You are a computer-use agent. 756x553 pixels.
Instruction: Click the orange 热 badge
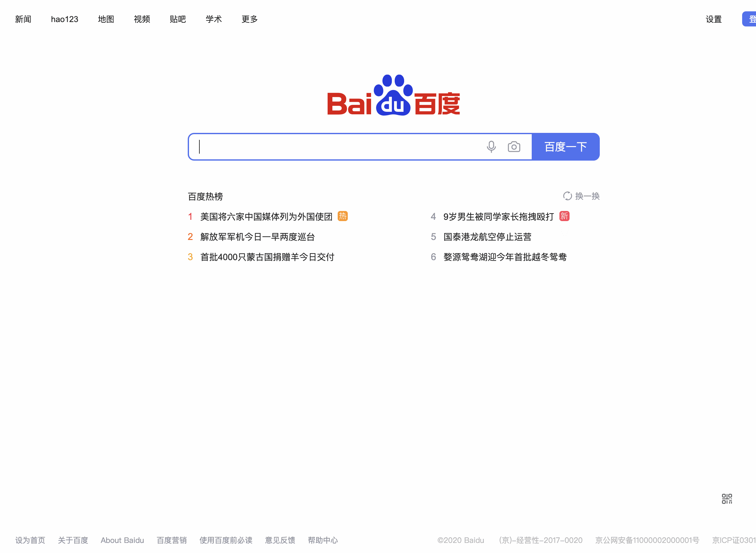(342, 216)
